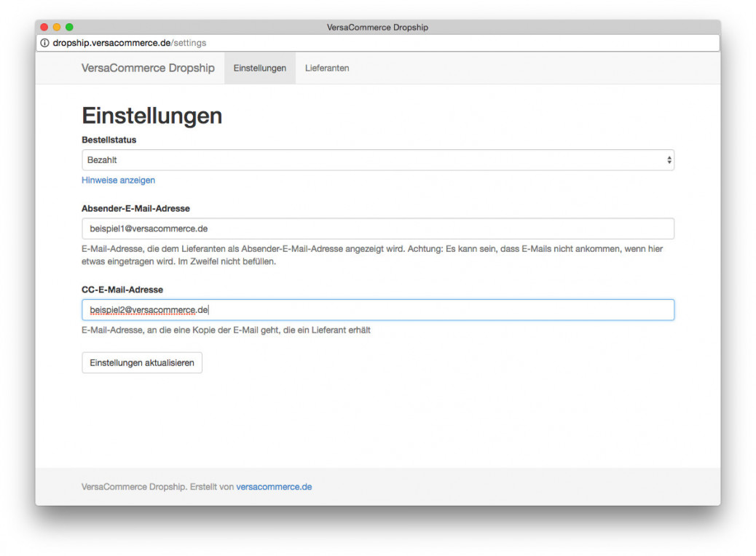This screenshot has width=756, height=556.
Task: Click the VersaCommerce Dropship brand link
Action: click(148, 68)
